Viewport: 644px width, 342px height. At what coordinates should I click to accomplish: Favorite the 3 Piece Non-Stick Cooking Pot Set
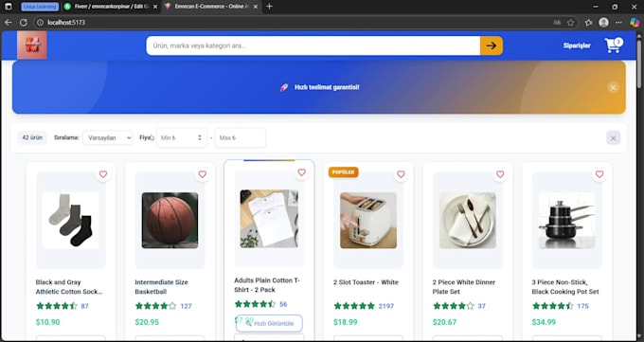click(599, 174)
